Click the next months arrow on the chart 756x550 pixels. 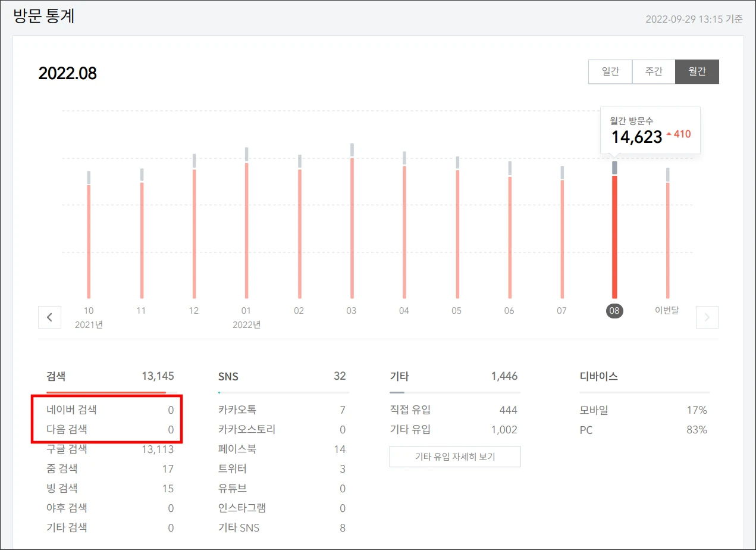point(707,317)
